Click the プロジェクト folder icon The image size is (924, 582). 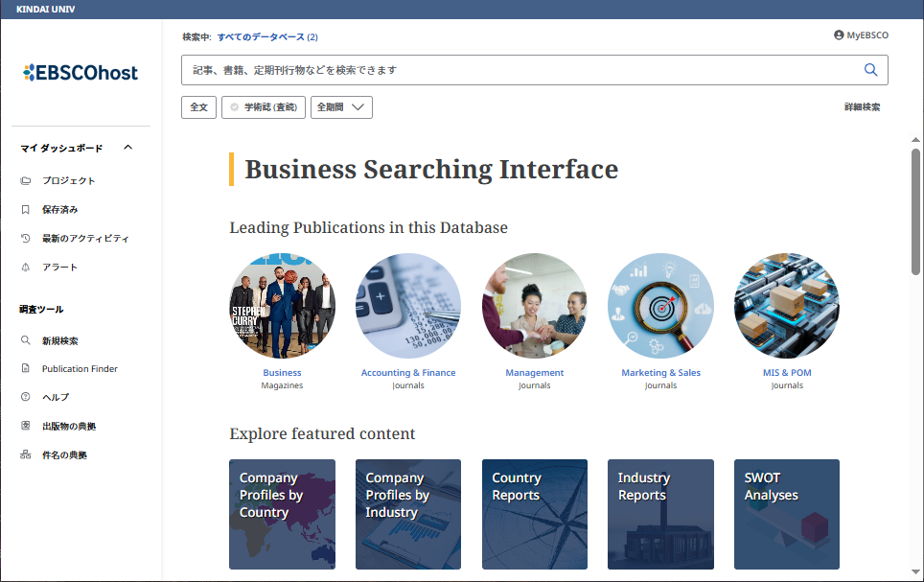[25, 180]
